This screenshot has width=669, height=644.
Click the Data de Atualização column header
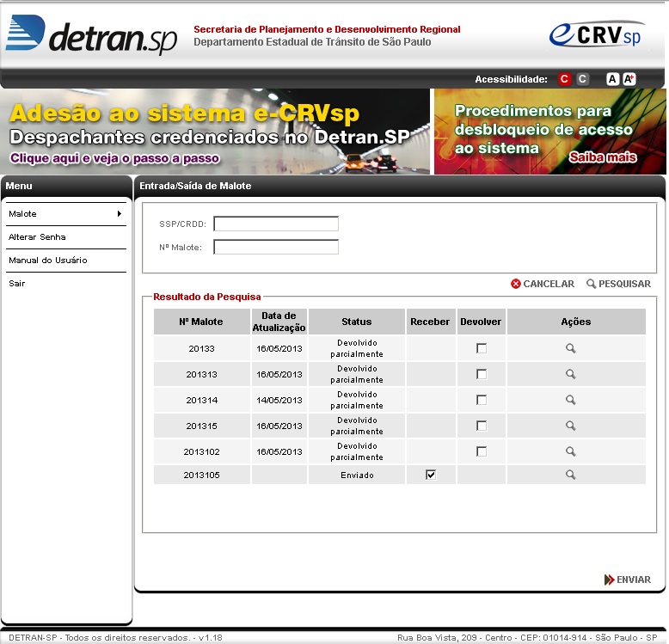pos(279,322)
